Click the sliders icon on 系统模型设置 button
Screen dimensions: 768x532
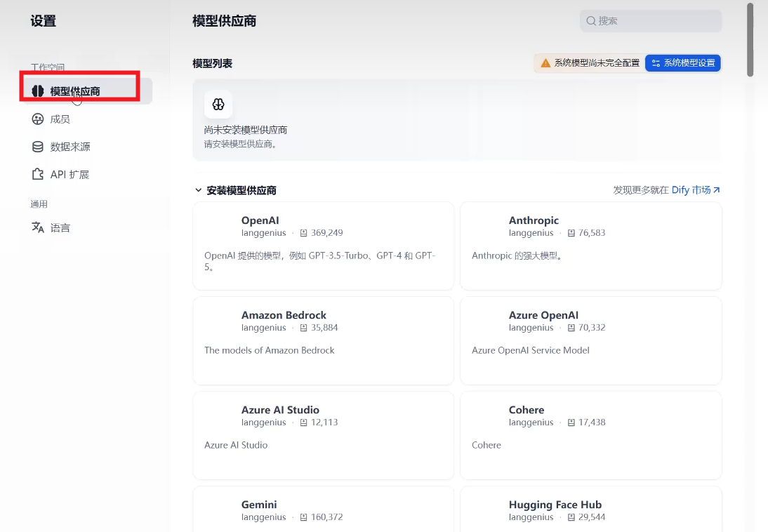[x=656, y=63]
